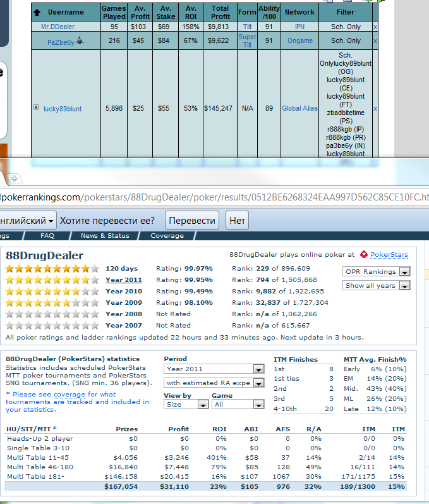This screenshot has width=429, height=504.
Task: Sort table by the up arrow icon
Action: click(37, 12)
